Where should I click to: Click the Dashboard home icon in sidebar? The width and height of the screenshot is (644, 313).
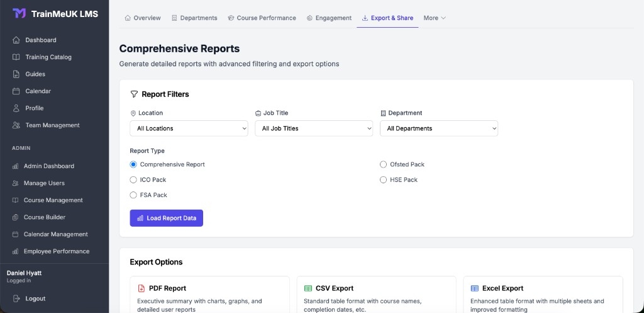[16, 40]
